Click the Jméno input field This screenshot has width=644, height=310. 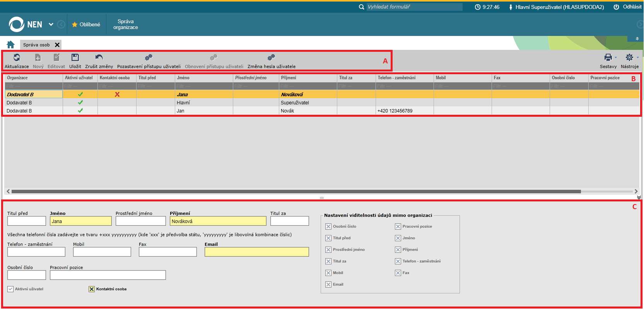(81, 221)
